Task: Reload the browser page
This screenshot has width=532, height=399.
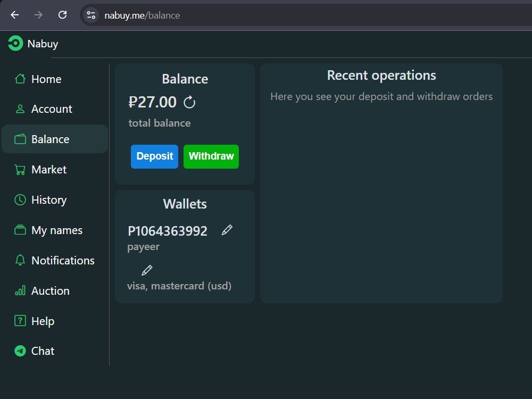Action: [62, 15]
